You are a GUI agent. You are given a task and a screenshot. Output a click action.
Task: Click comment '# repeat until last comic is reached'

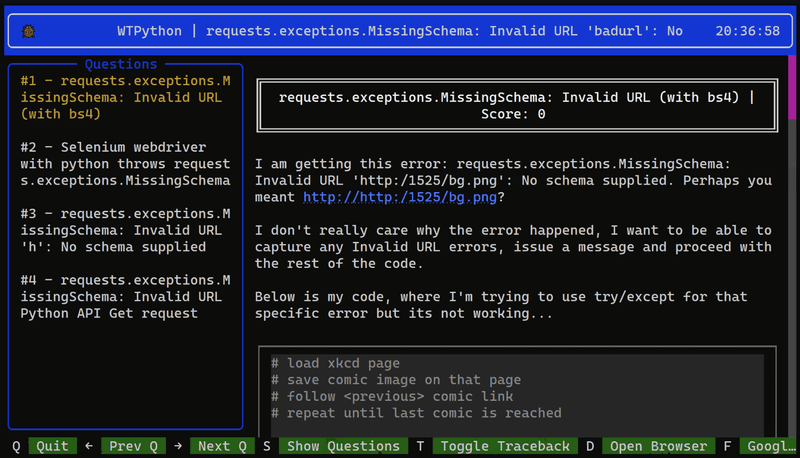pos(416,413)
